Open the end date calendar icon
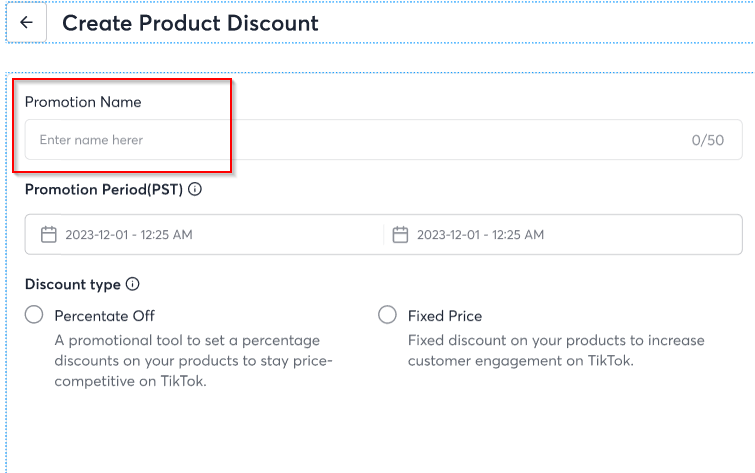 click(400, 235)
